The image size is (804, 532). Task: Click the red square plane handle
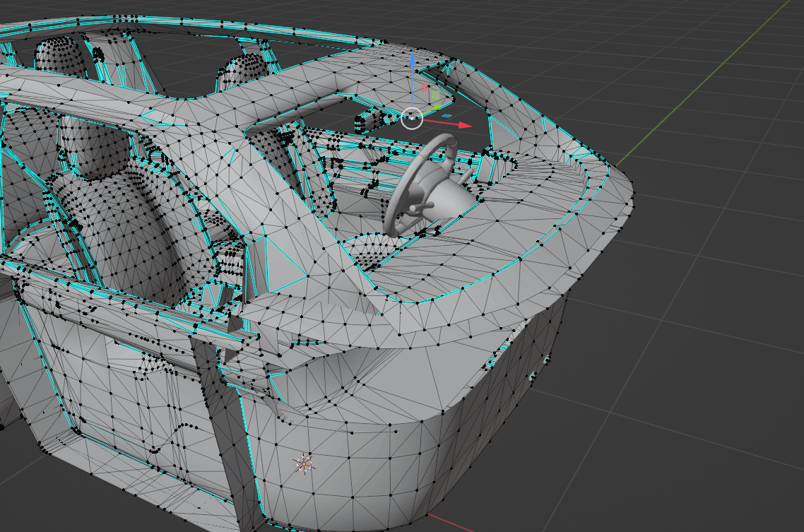pyautogui.click(x=424, y=88)
